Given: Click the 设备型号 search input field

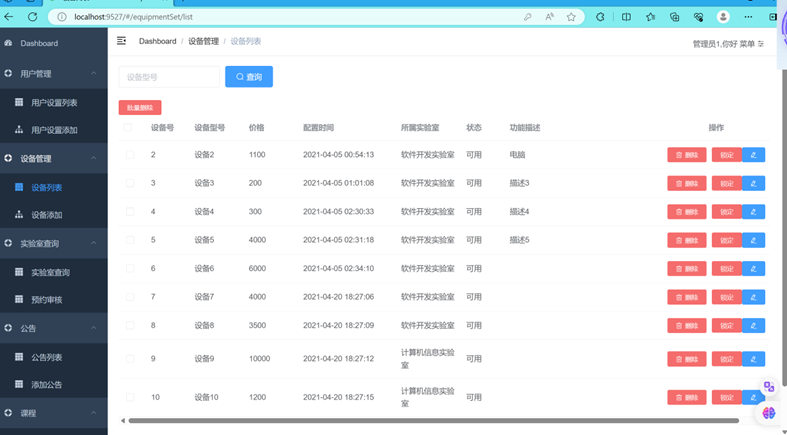Looking at the screenshot, I should (x=169, y=77).
